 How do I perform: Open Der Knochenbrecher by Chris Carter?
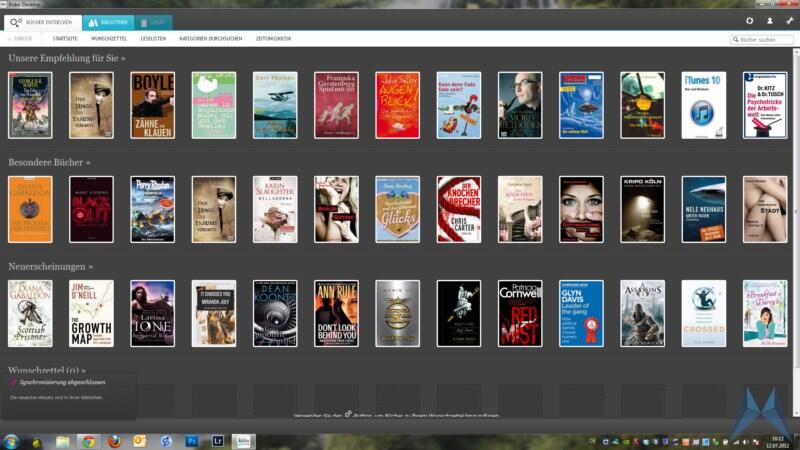point(459,209)
